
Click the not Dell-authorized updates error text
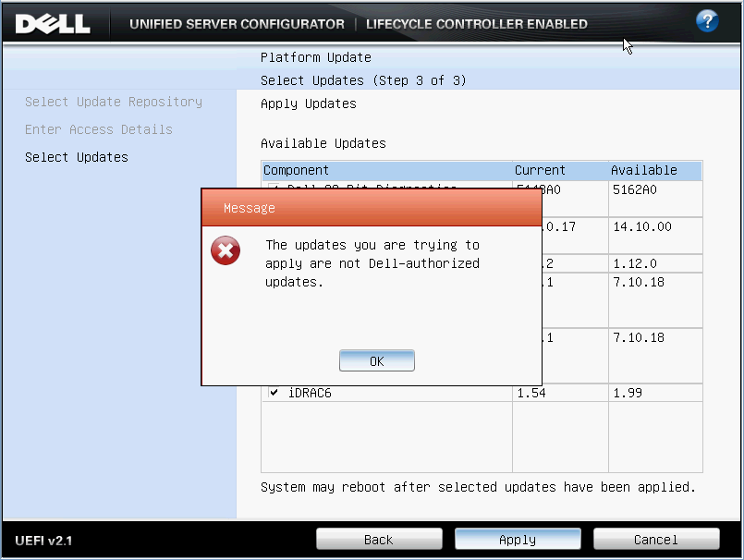[x=372, y=263]
